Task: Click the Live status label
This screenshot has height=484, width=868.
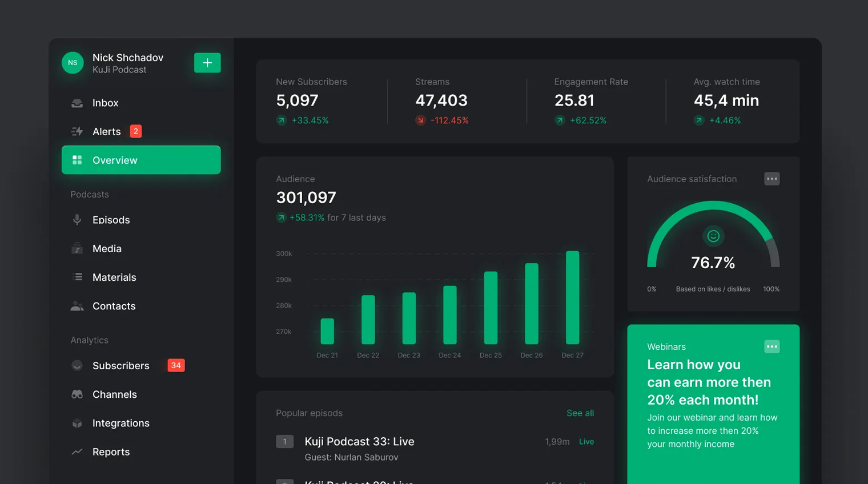Action: (586, 442)
